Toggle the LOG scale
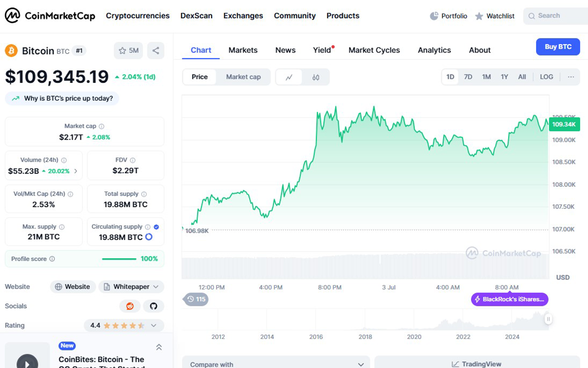The height and width of the screenshot is (368, 588). (x=546, y=77)
